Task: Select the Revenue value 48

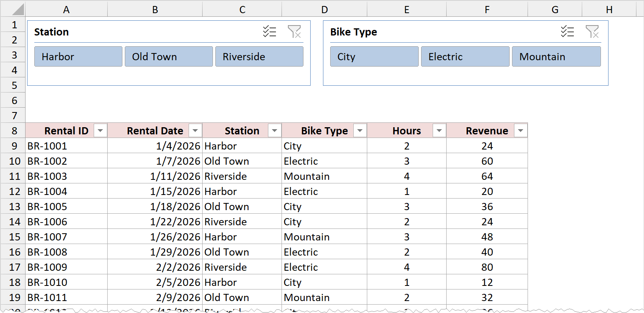Action: coord(487,237)
